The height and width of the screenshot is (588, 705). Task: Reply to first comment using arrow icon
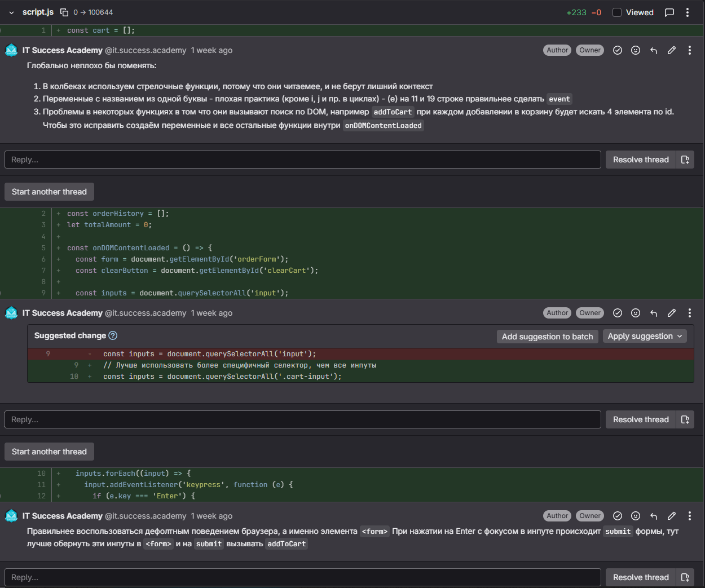coord(654,50)
